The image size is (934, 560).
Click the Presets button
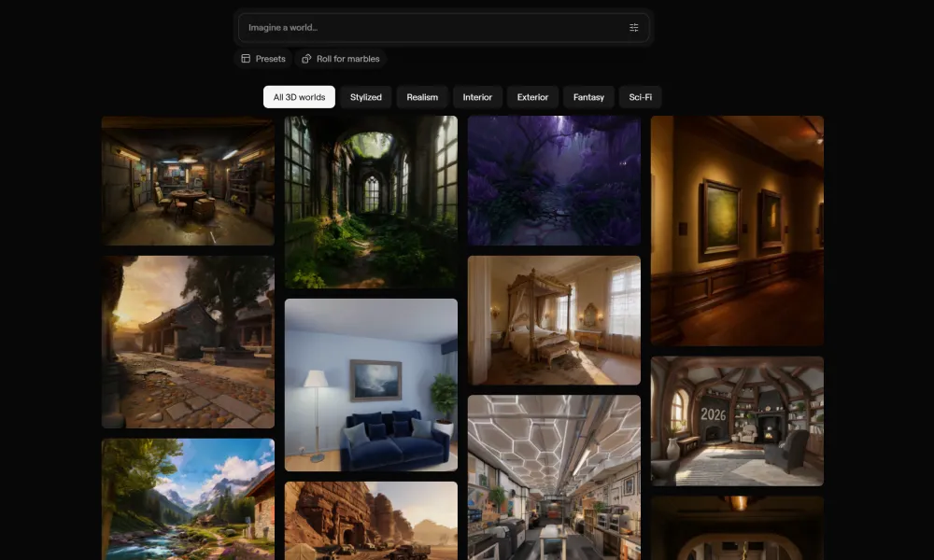point(263,59)
